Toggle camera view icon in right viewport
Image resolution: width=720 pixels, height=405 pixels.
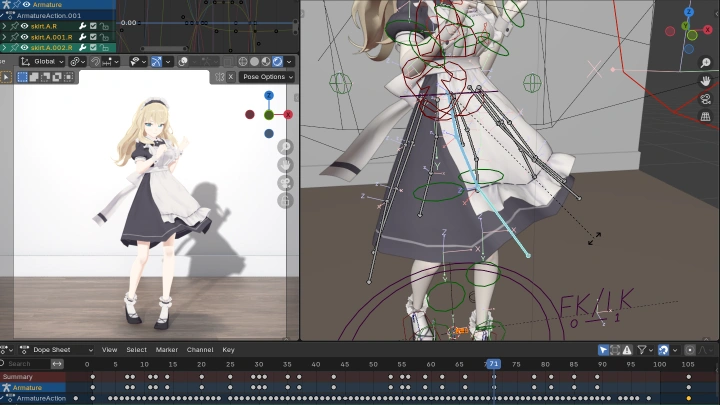pos(706,100)
